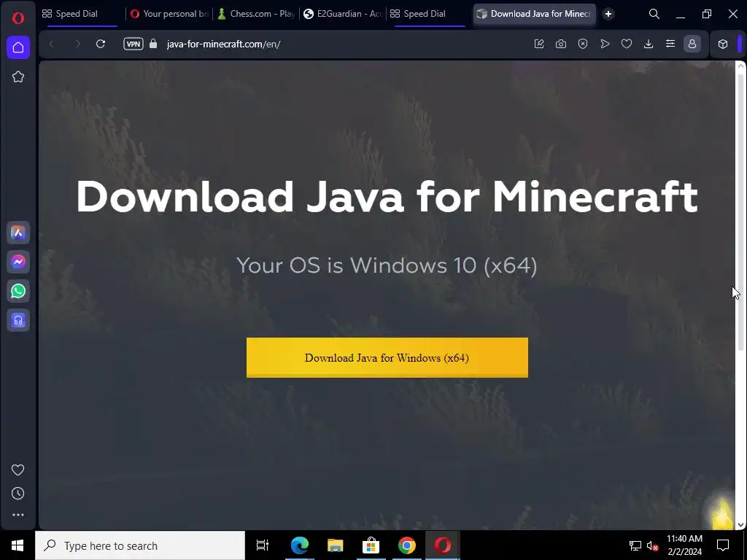Open the Opera main menu logo
Image resolution: width=747 pixels, height=560 pixels.
coord(18,18)
